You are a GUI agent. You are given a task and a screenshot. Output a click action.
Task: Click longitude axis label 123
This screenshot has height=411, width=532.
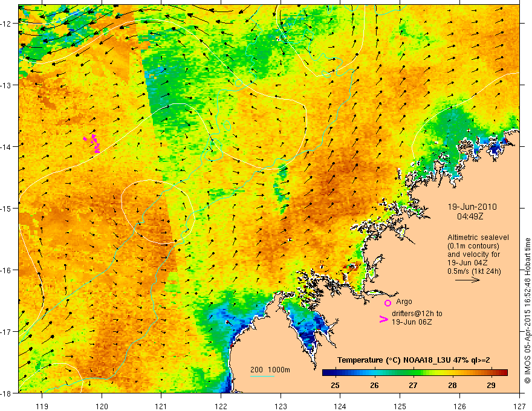tap(281, 406)
